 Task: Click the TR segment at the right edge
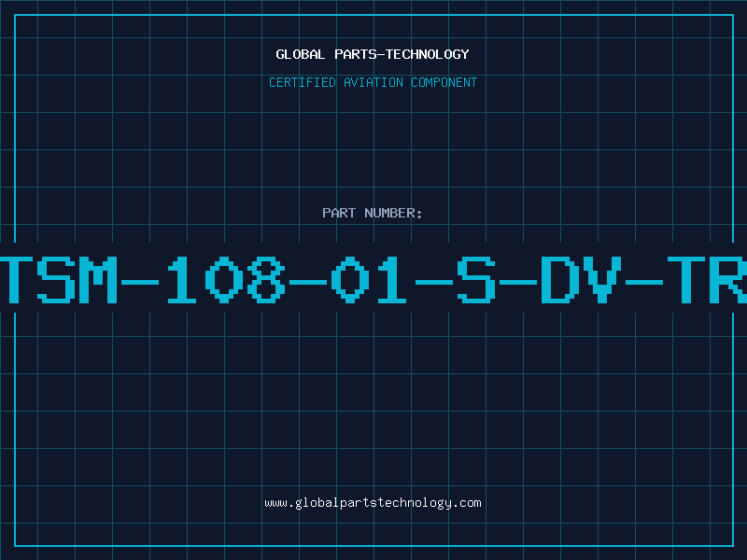pos(707,279)
